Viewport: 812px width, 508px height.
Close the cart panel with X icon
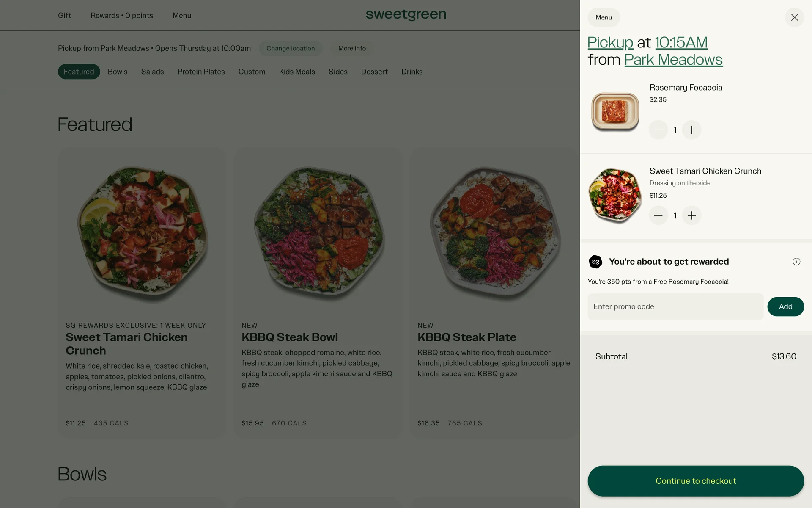794,17
